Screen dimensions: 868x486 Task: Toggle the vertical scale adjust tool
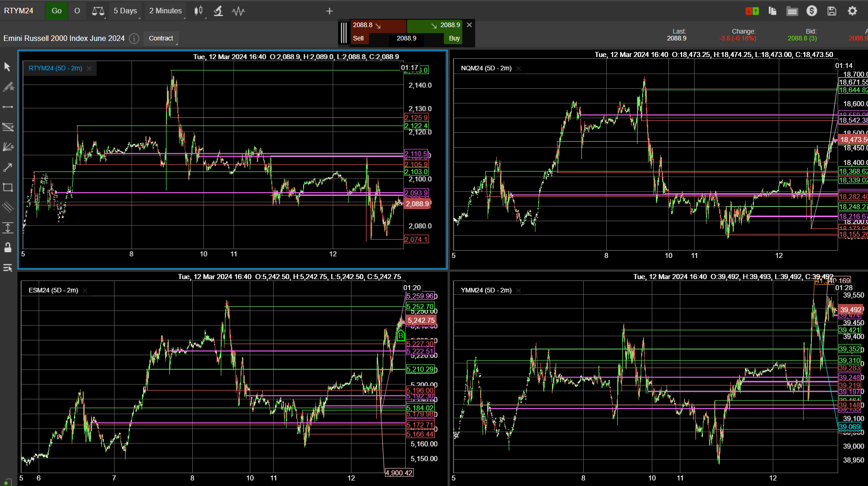click(x=8, y=228)
